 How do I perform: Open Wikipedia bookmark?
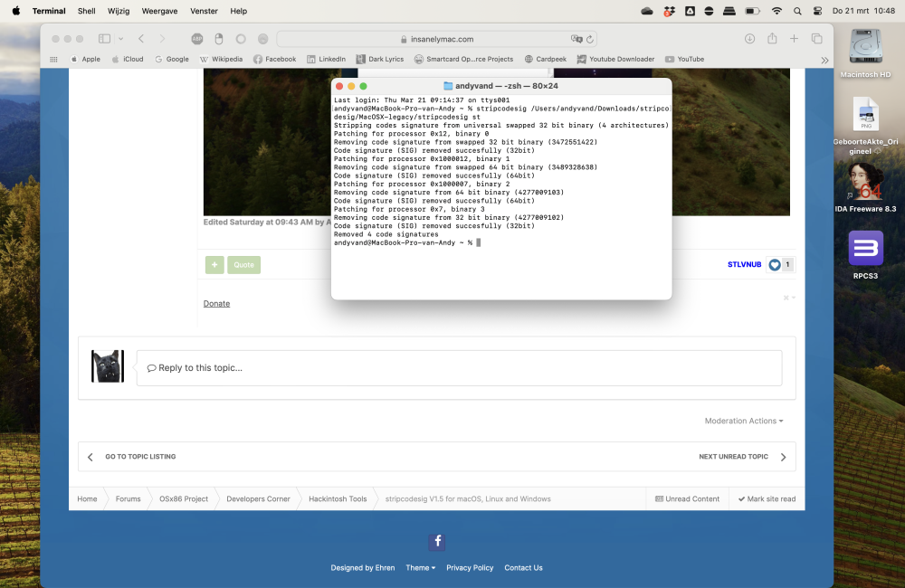tap(221, 59)
